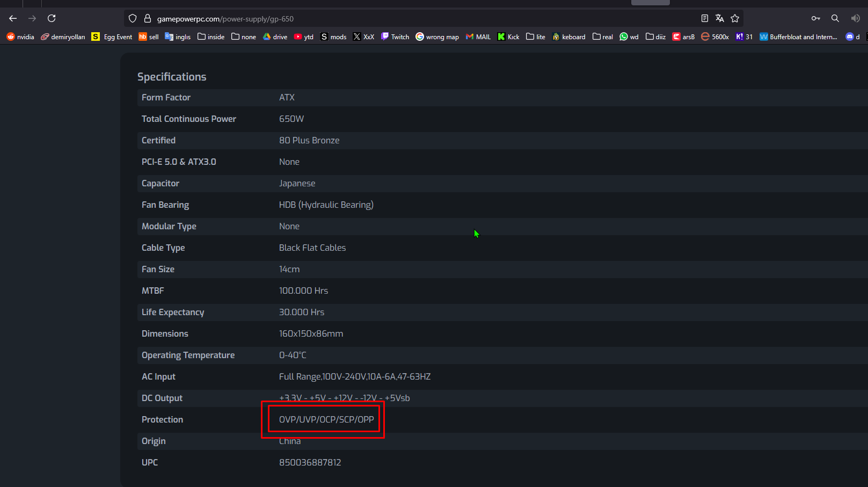Open the 31 bookmark
This screenshot has height=487, width=868.
(x=744, y=37)
